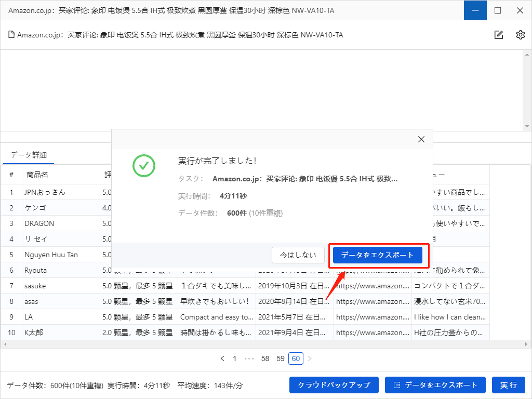Close the completion dialog with X
Viewport: 532px width, 399px height.
[x=421, y=139]
